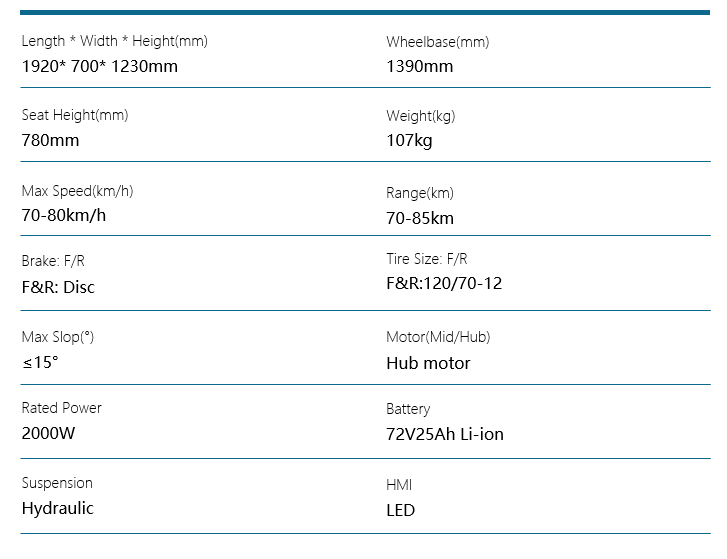The width and height of the screenshot is (727, 559).
Task: Click the Seat Height(mm) label
Action: tap(75, 115)
